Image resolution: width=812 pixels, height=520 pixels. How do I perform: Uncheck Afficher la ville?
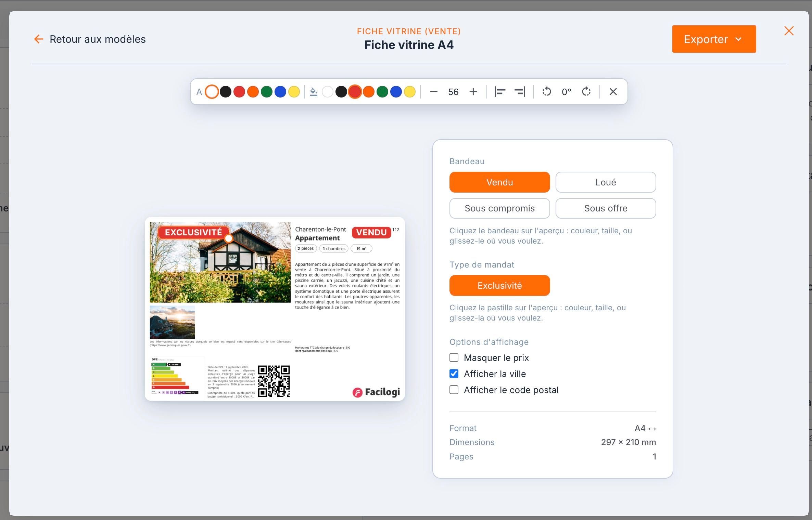click(x=454, y=374)
